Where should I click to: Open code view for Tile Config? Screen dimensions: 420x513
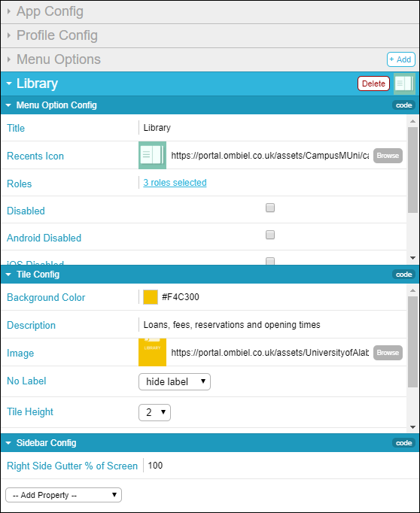[x=403, y=274]
